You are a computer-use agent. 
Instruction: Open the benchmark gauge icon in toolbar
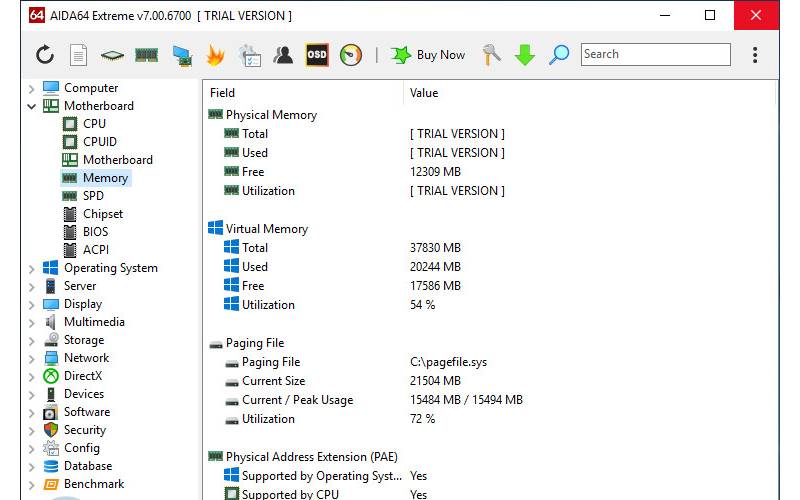click(x=350, y=55)
